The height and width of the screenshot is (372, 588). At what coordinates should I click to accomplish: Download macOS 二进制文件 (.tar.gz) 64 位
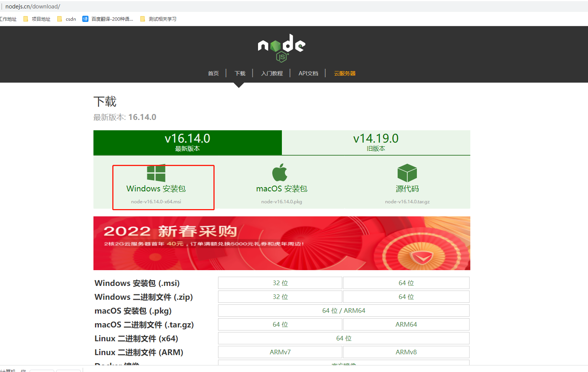click(x=280, y=324)
